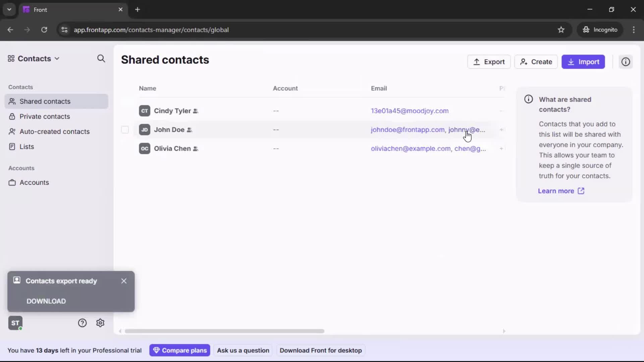Expand the Contacts workspace switcher
The image size is (644, 362).
coord(56,59)
